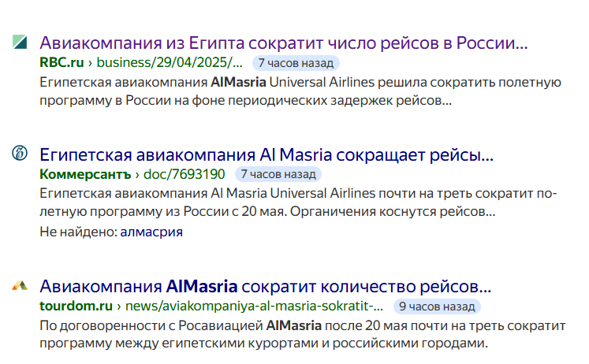The image size is (589, 364).
Task: Click the tourdom.ru site name
Action: click(76, 306)
